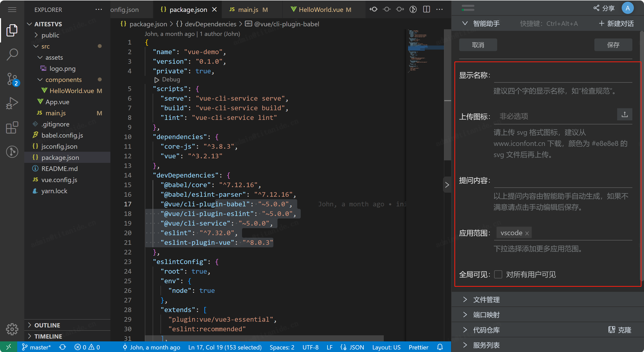
Task: Open the Search view in activity bar
Action: pyautogui.click(x=12, y=54)
